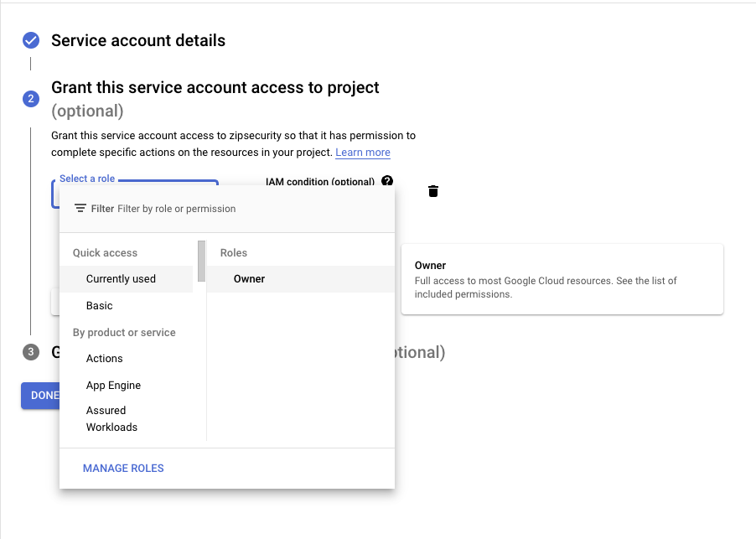This screenshot has height=539, width=756.
Task: Expand the Service account details step
Action: tap(138, 40)
